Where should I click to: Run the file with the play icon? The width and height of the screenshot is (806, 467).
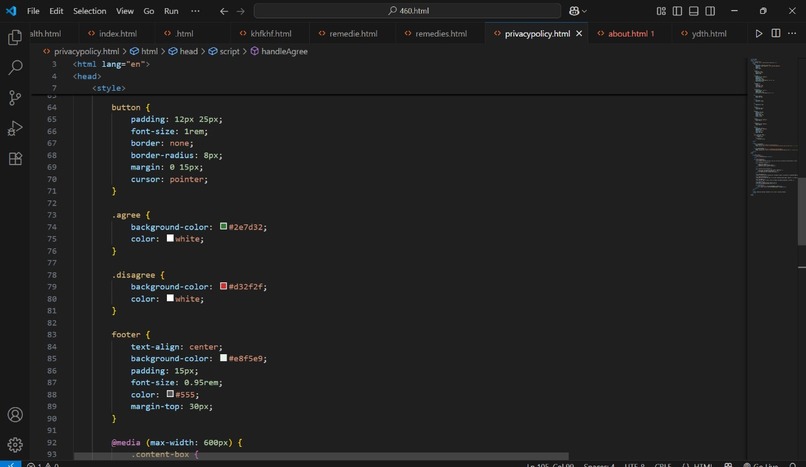(759, 33)
